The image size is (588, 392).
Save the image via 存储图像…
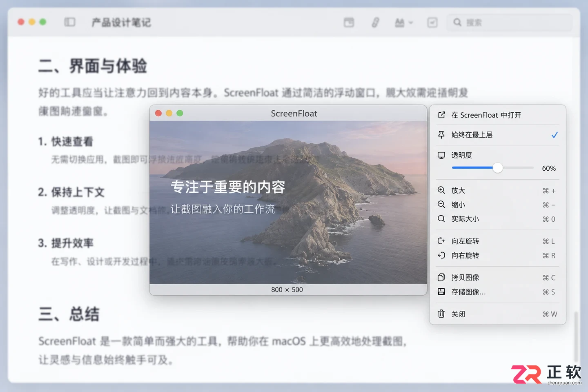[x=498, y=292]
